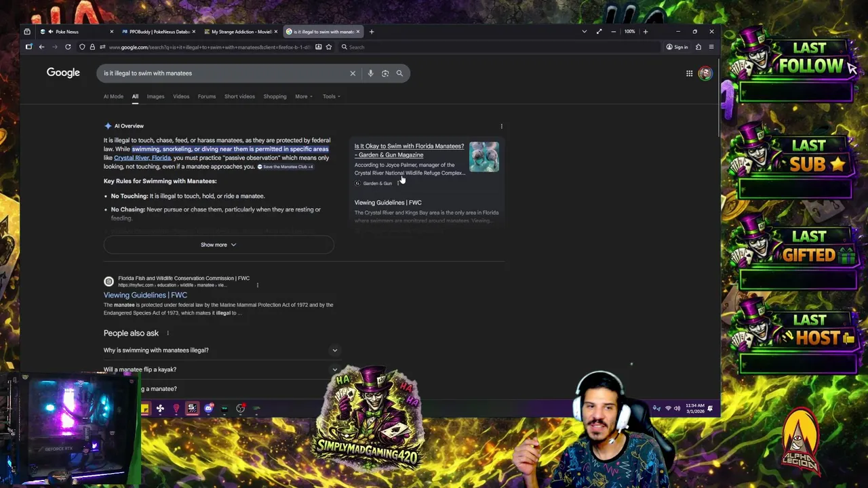Submit search with the magnifier icon

point(399,73)
